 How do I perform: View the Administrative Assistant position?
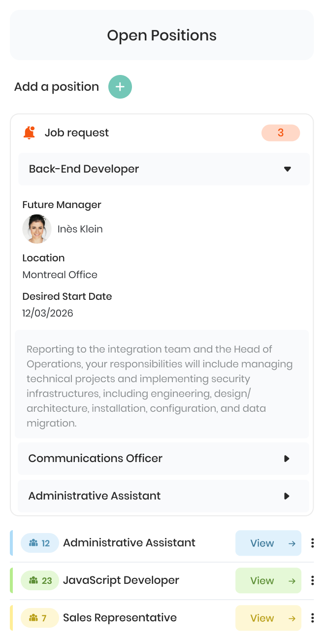click(x=268, y=543)
